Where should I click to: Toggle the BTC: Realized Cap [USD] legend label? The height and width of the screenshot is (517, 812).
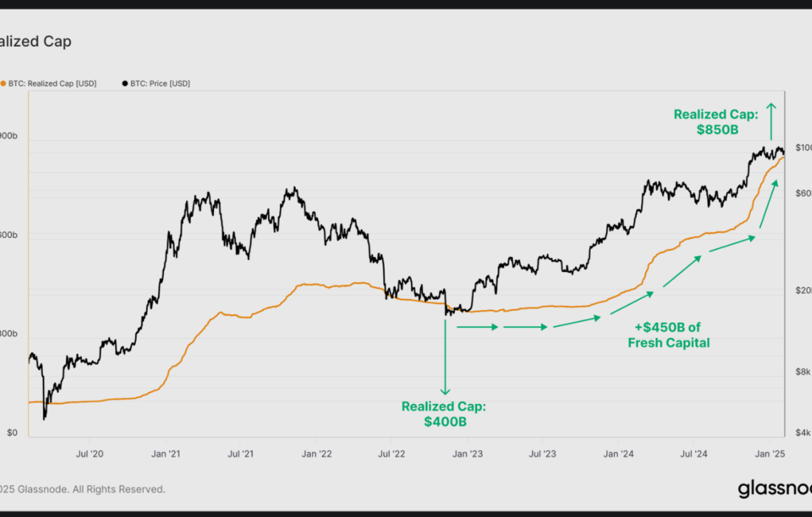(x=52, y=83)
